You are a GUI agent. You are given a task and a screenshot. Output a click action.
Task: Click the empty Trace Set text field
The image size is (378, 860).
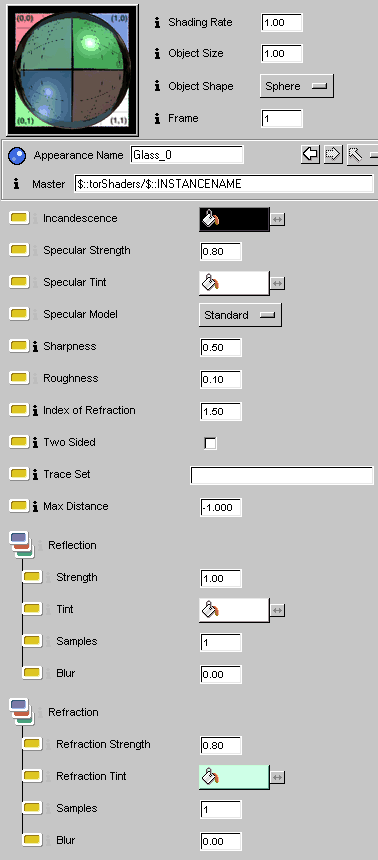282,475
